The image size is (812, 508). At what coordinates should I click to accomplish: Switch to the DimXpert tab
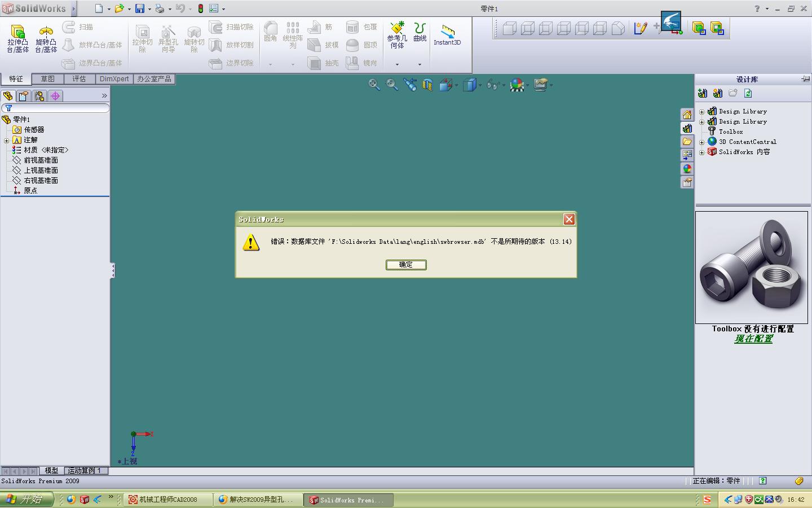114,79
